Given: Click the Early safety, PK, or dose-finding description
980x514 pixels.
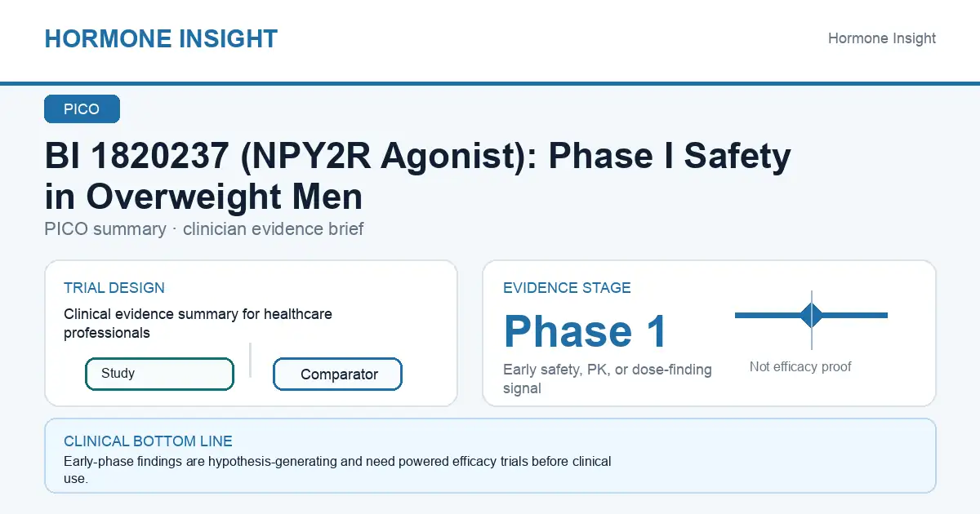Looking at the screenshot, I should pos(608,379).
